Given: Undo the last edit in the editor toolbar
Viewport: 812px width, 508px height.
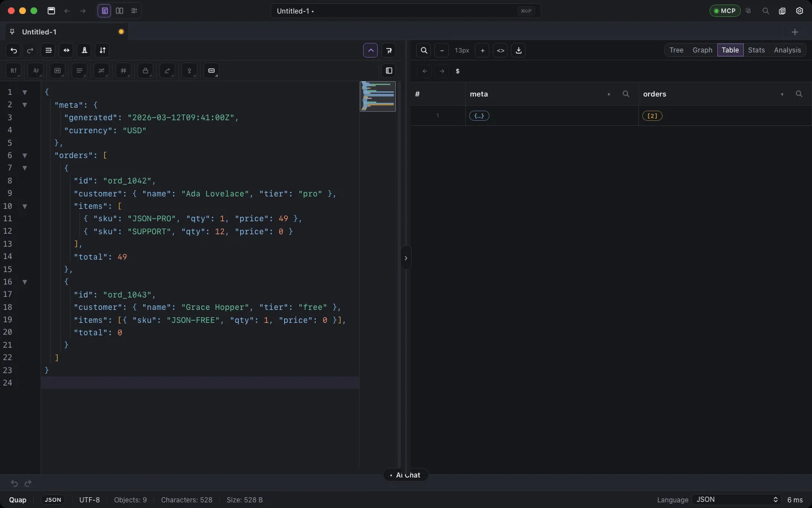Looking at the screenshot, I should 14,51.
